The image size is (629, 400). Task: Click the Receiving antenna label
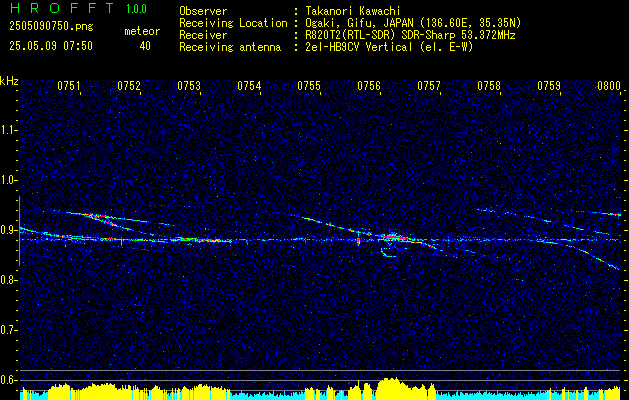click(x=230, y=47)
